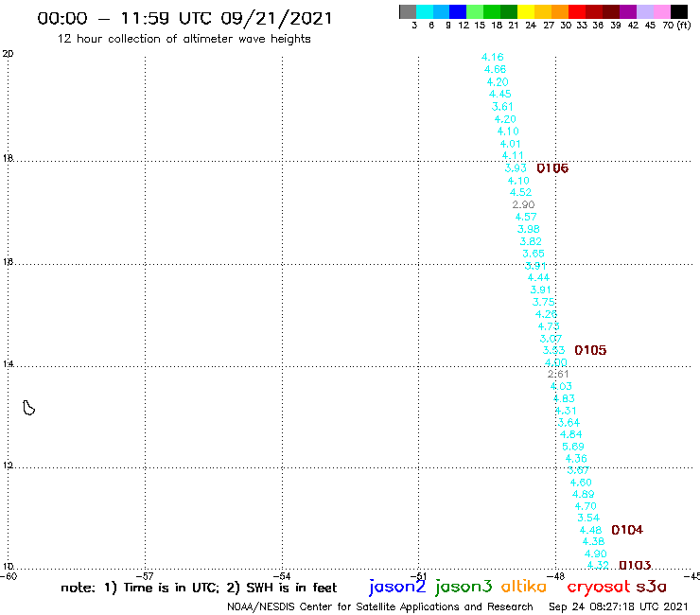The height and width of the screenshot is (615, 700).
Task: Click the 4.16 wave height reading
Action: 493,57
